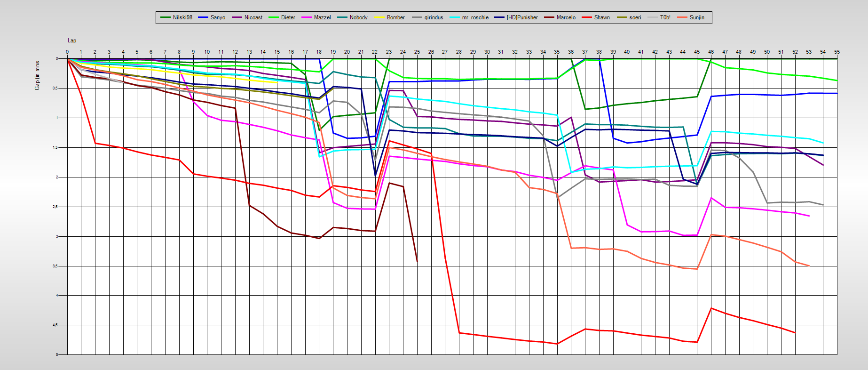Select the Dieter legend label
The height and width of the screenshot is (370, 868).
(x=288, y=17)
